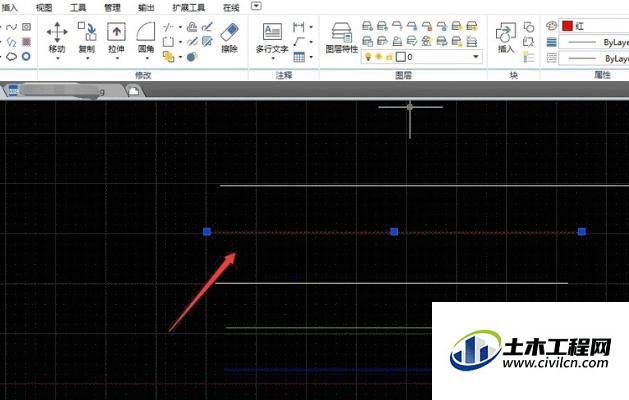This screenshot has width=629, height=400.
Task: Click the right blue grip of selected line
Action: 582,231
